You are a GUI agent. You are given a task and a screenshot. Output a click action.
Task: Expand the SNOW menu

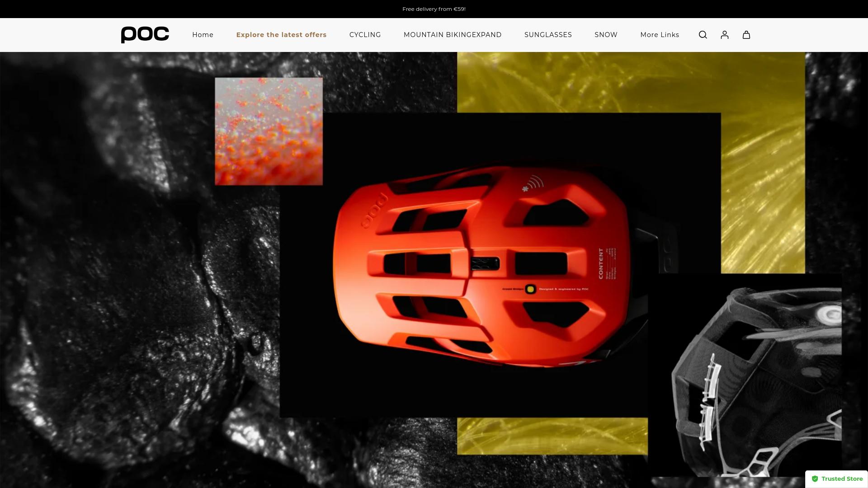click(x=606, y=35)
